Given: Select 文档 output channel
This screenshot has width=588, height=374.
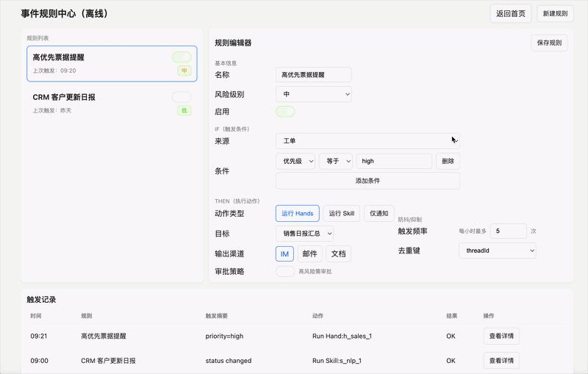Looking at the screenshot, I should coord(338,253).
